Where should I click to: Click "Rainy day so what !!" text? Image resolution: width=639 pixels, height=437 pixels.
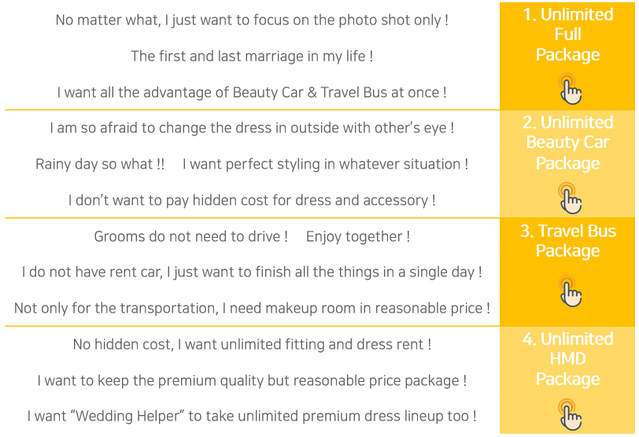pyautogui.click(x=100, y=164)
